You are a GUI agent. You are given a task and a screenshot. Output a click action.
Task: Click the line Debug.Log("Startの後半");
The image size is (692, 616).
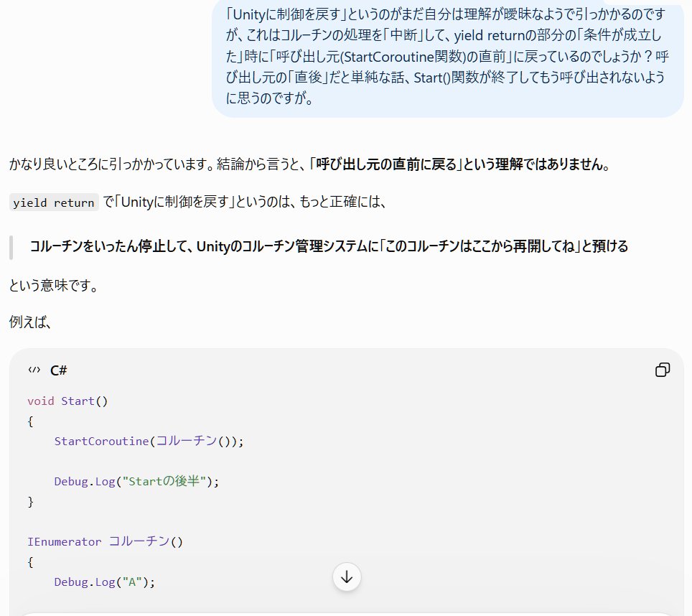[136, 481]
